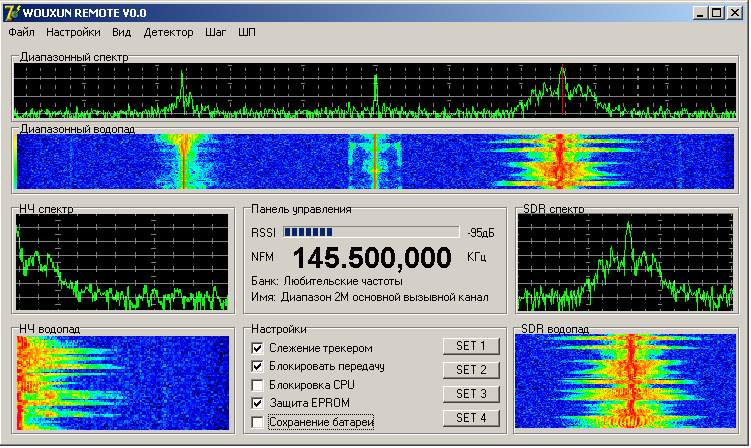The width and height of the screenshot is (751, 448).
Task: Open the Детектор menu
Action: coord(169,33)
